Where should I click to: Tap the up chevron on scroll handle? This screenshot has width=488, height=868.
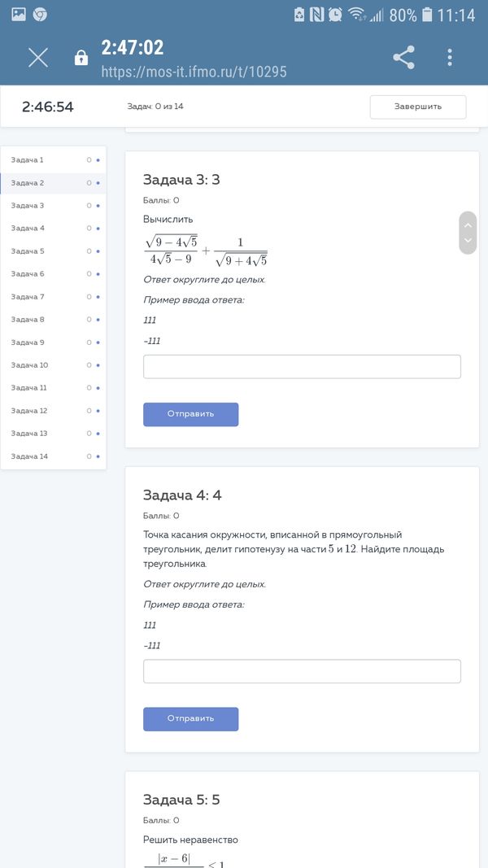point(467,225)
